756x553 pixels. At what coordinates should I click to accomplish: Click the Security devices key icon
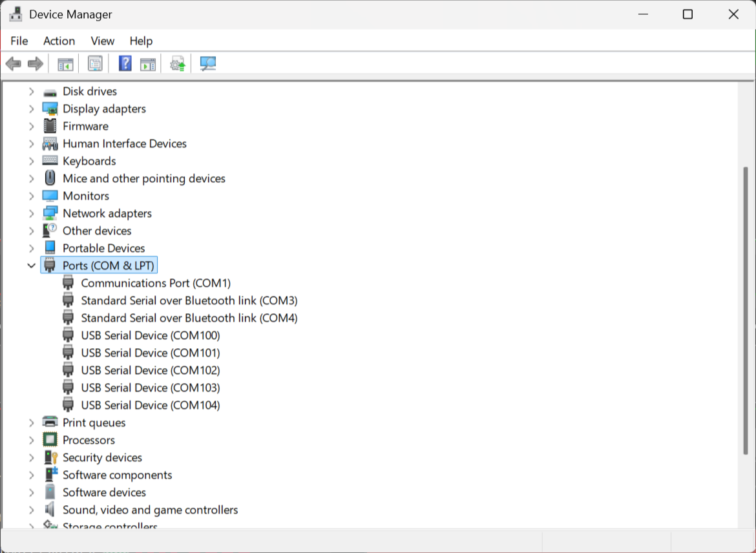click(x=50, y=457)
